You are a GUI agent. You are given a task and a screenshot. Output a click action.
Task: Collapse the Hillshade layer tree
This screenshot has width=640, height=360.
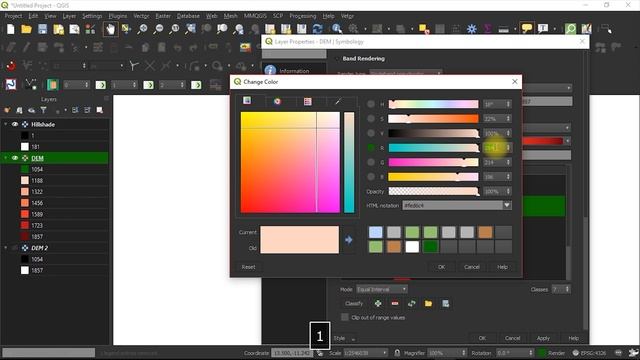[6, 124]
